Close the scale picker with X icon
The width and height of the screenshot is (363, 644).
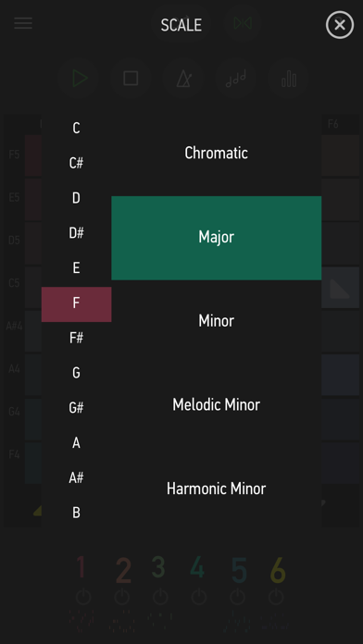340,25
